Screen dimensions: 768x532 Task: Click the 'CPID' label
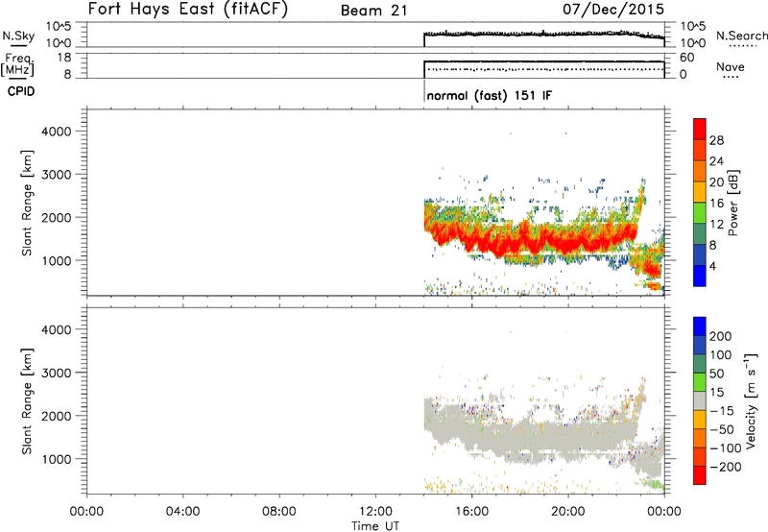pyautogui.click(x=21, y=91)
